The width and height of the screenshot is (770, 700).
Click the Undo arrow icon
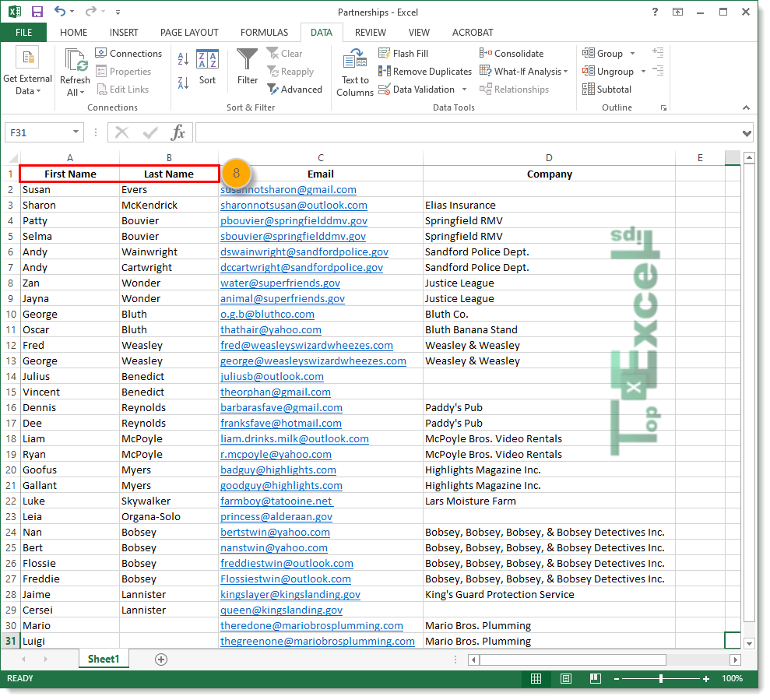pos(60,12)
